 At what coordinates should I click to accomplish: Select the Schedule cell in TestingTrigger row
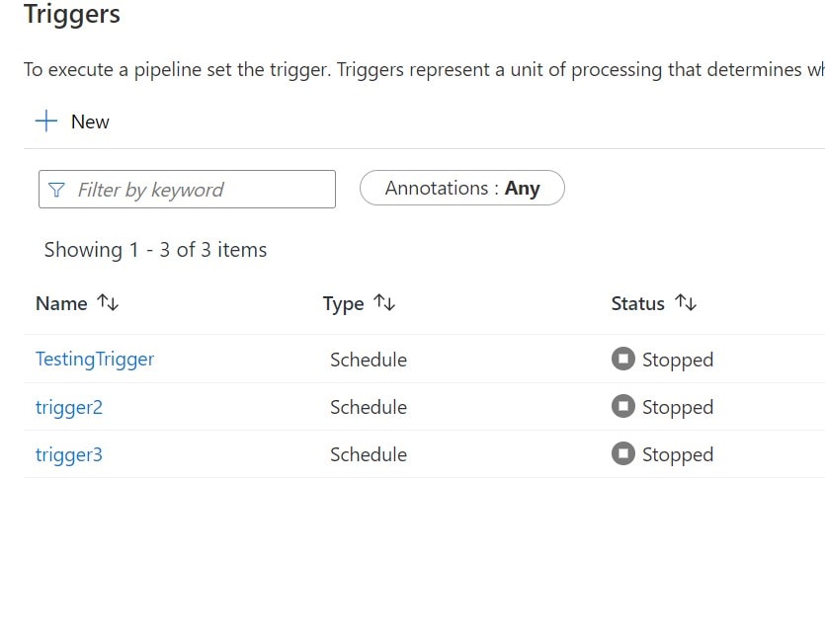pos(369,360)
